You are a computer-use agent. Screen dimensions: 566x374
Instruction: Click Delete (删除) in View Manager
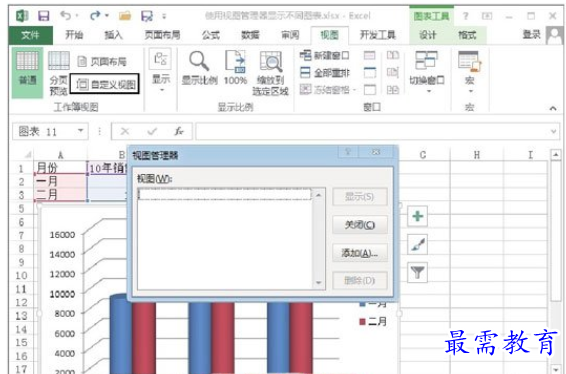point(360,280)
